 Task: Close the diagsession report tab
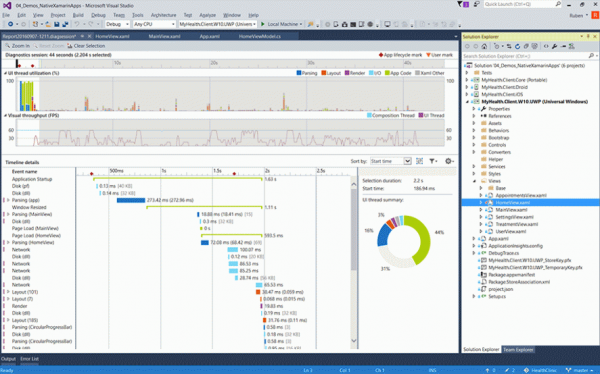89,36
